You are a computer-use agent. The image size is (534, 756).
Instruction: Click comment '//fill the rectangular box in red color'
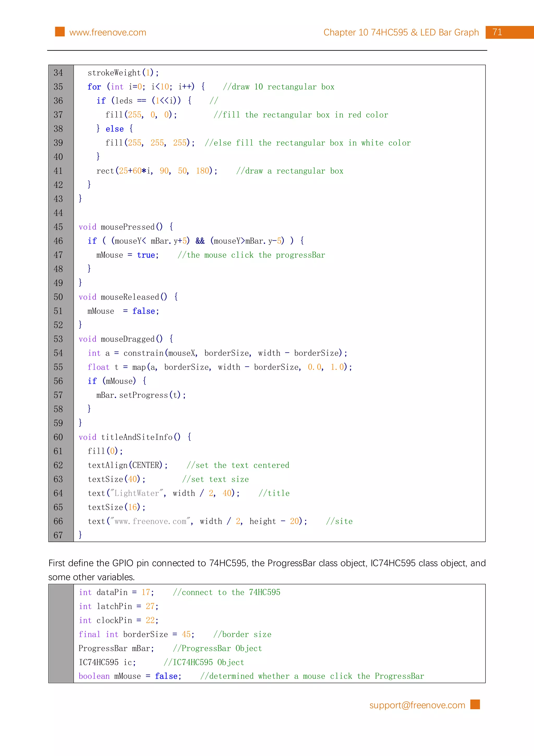coord(301,115)
